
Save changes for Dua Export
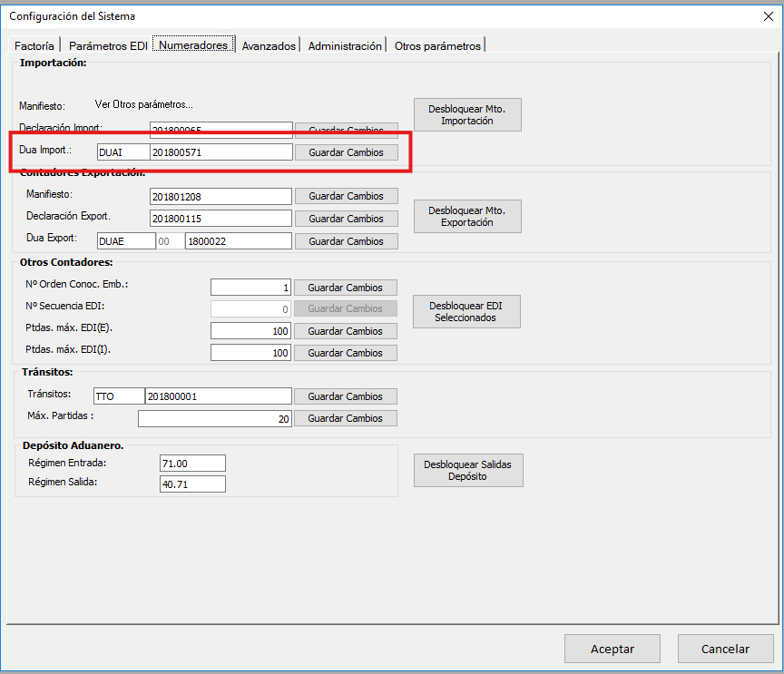[x=346, y=241]
